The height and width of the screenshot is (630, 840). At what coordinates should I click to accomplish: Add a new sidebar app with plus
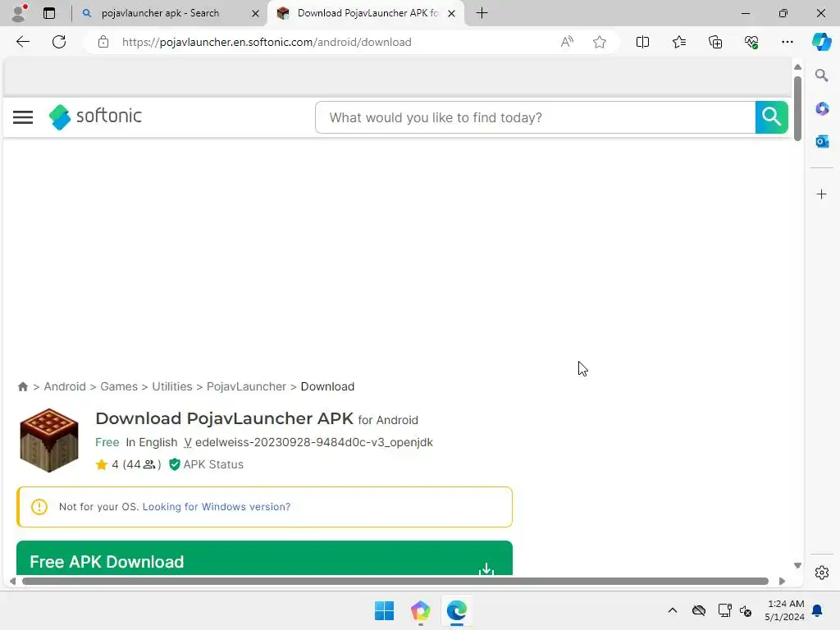(822, 194)
